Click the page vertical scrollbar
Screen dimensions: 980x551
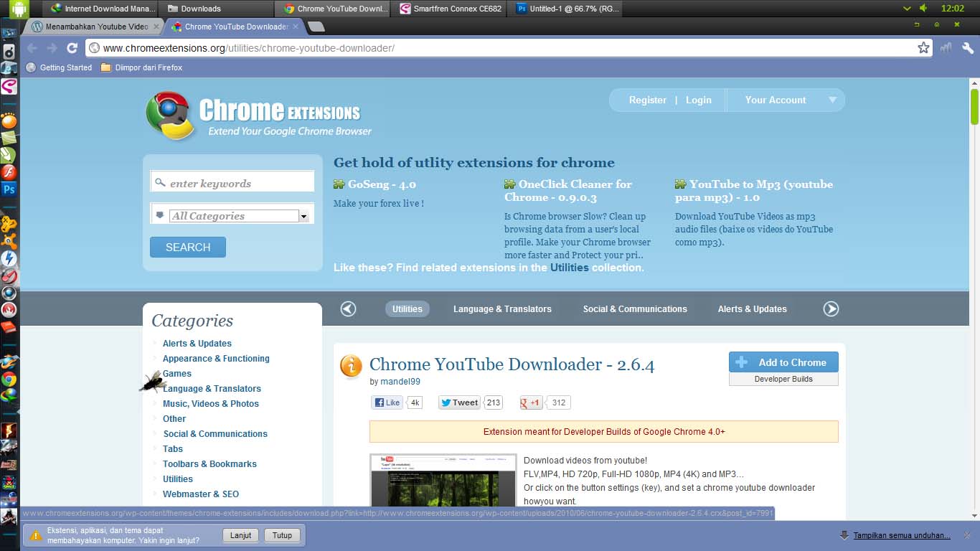(x=975, y=298)
